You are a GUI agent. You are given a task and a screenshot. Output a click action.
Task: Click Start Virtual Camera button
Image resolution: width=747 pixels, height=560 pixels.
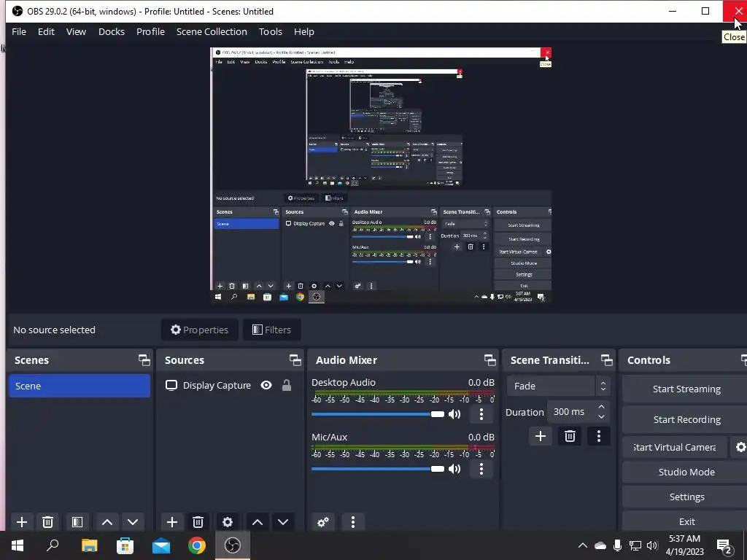coord(675,447)
